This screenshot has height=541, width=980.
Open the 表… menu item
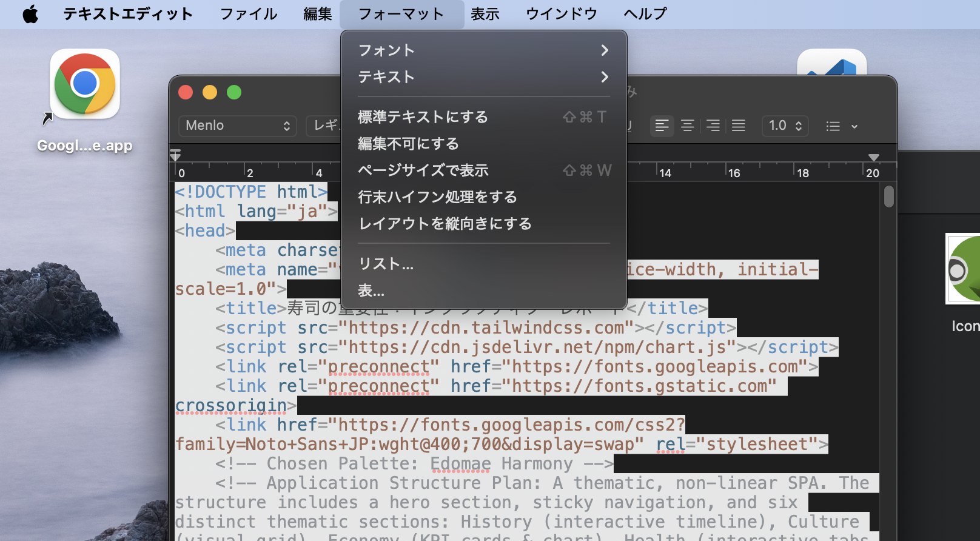click(484, 291)
